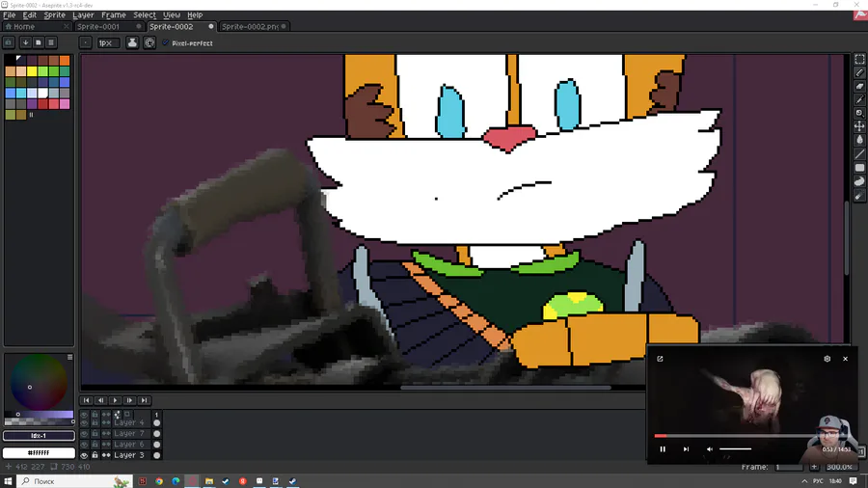
Task: Go to the last frame
Action: click(x=144, y=400)
